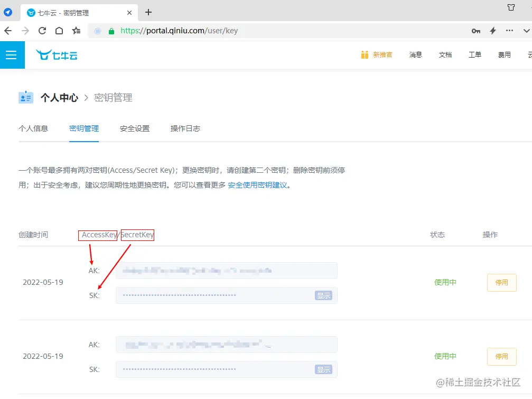The height and width of the screenshot is (399, 532).
Task: Open the browser home page
Action: click(x=59, y=31)
